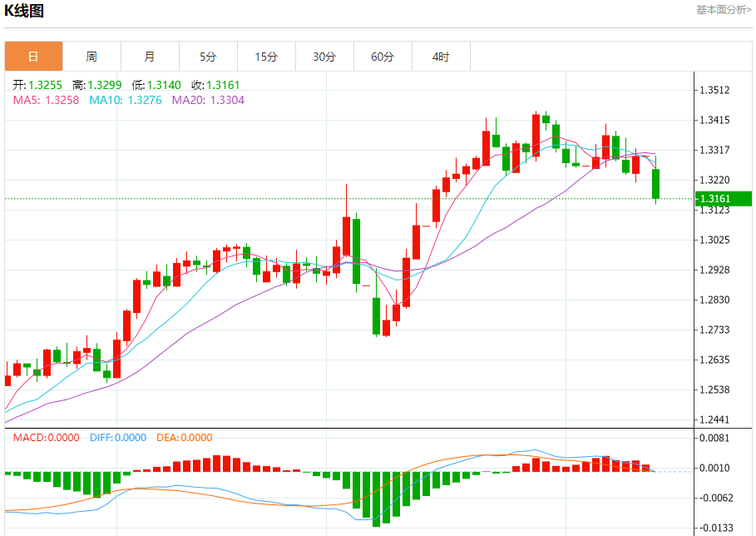756x536 pixels.
Task: Click the K线图 heading
Action: click(24, 11)
